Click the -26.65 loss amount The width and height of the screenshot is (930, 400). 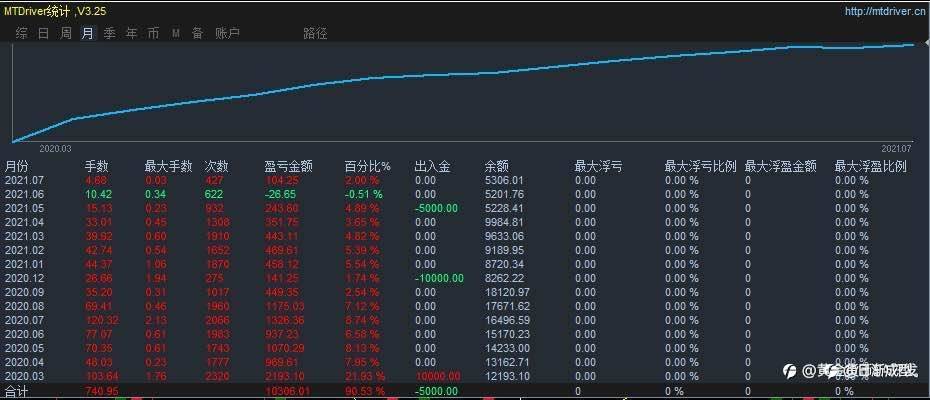pos(280,194)
